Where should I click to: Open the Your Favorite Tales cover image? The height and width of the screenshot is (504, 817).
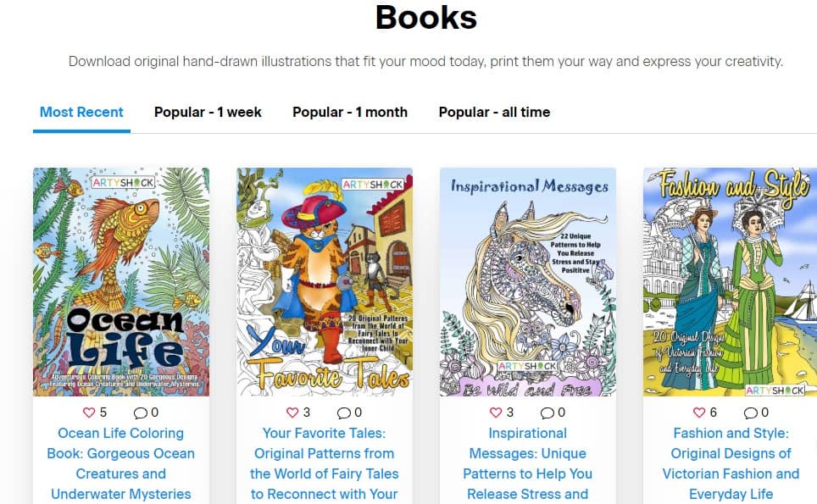pyautogui.click(x=325, y=282)
